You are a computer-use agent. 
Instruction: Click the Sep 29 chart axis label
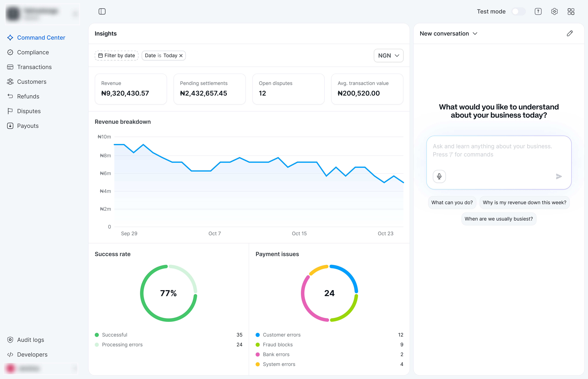(129, 234)
